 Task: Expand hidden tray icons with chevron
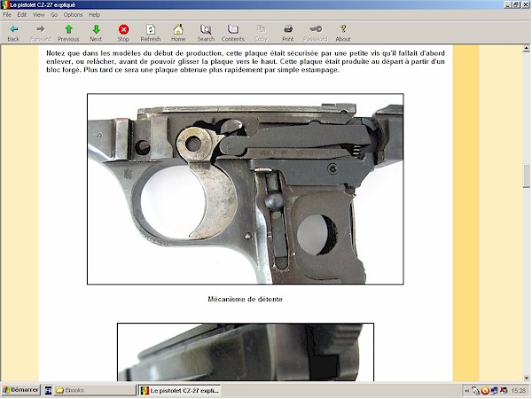(x=467, y=391)
